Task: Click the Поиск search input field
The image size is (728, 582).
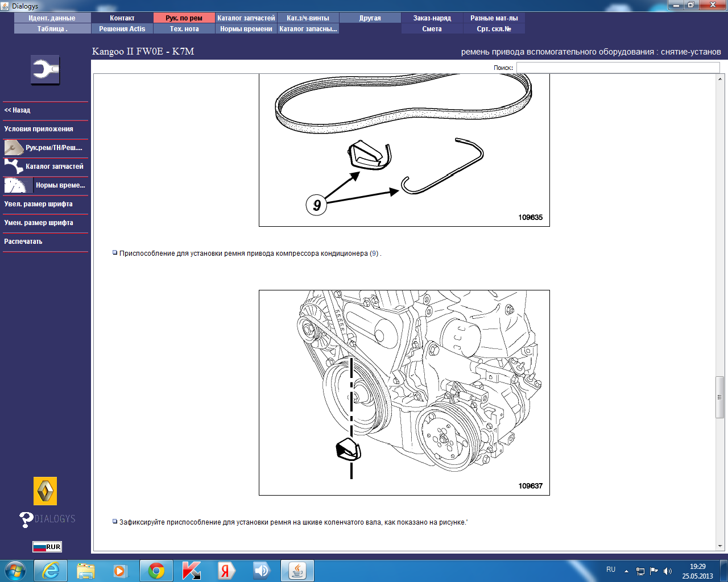Action: (618, 68)
